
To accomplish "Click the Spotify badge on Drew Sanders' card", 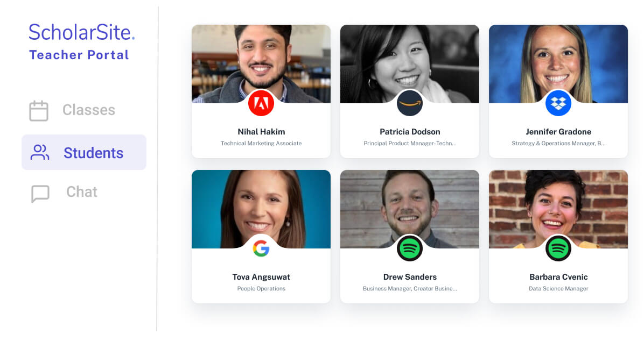I will (410, 248).
